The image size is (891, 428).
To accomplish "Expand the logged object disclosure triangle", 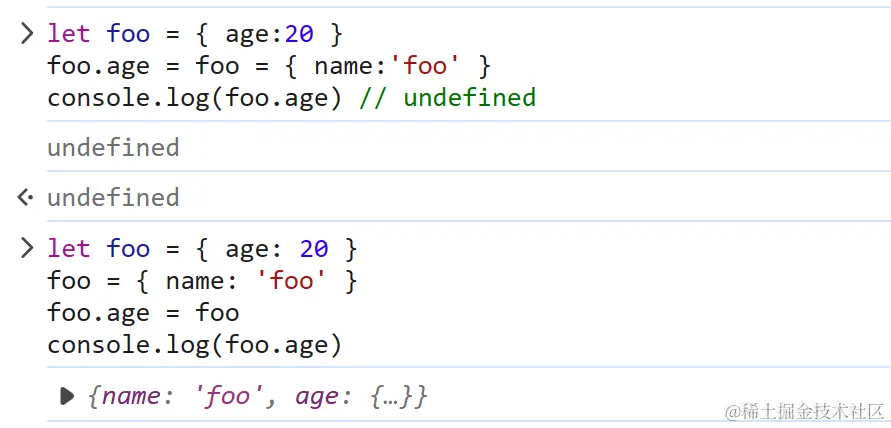I will (x=67, y=396).
